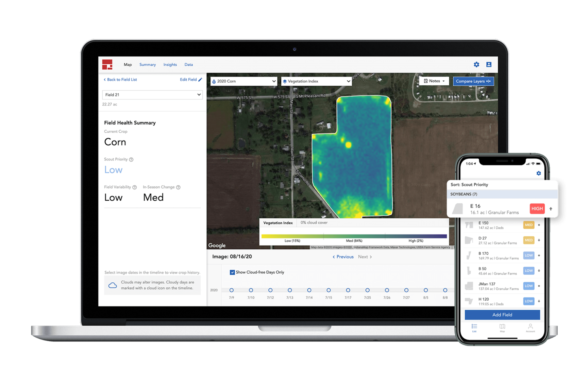Expand the Notes dropdown
Screen dimensions: 588x382
point(434,81)
